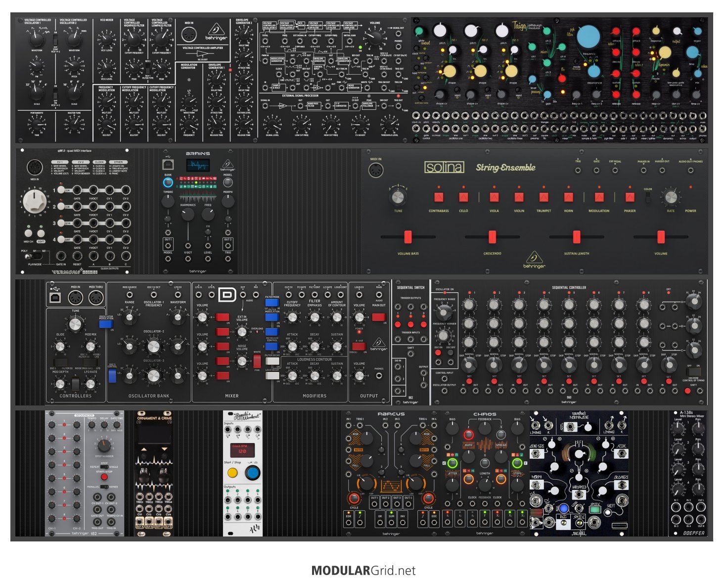Click the "String Ensemble" title text
The height and width of the screenshot is (581, 728).
505,168
